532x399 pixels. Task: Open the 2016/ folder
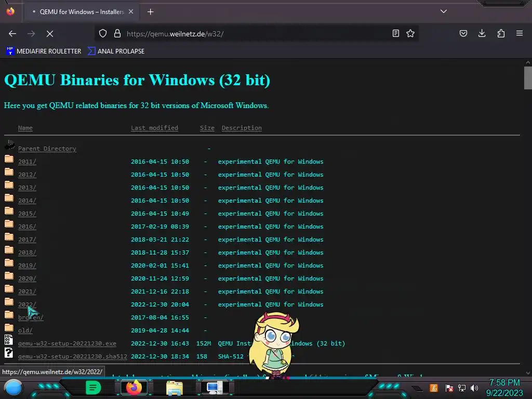pos(27,227)
